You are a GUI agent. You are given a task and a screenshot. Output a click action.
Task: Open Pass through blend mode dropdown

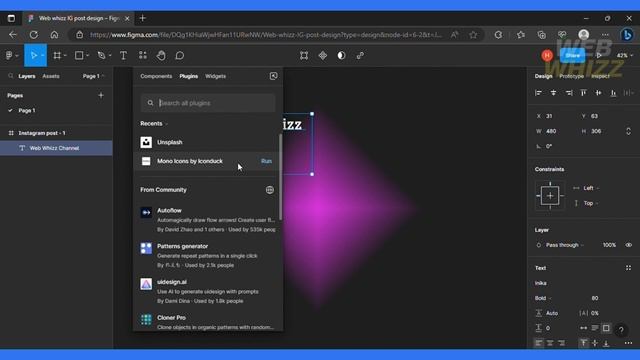[x=564, y=245]
